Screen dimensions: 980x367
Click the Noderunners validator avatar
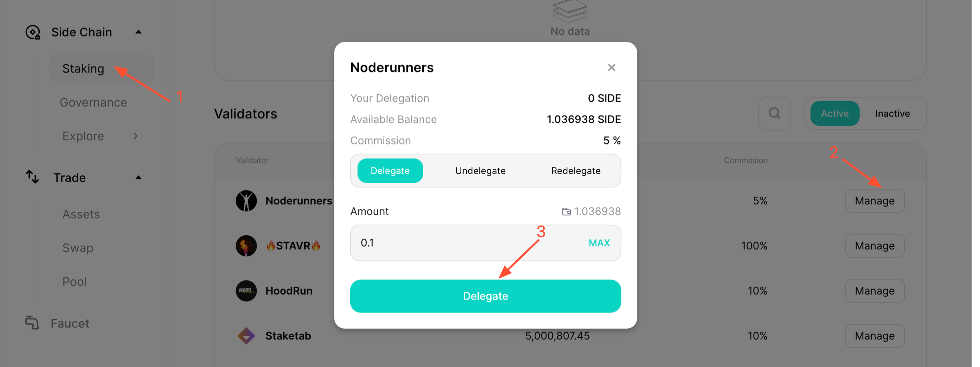pyautogui.click(x=246, y=201)
